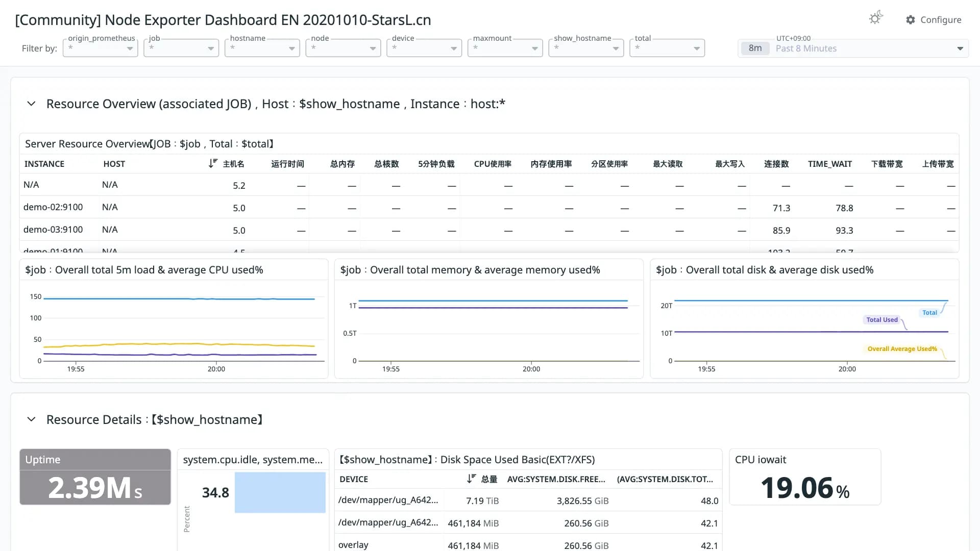The width and height of the screenshot is (980, 551).
Task: Open the device filter dropdown
Action: pos(424,48)
